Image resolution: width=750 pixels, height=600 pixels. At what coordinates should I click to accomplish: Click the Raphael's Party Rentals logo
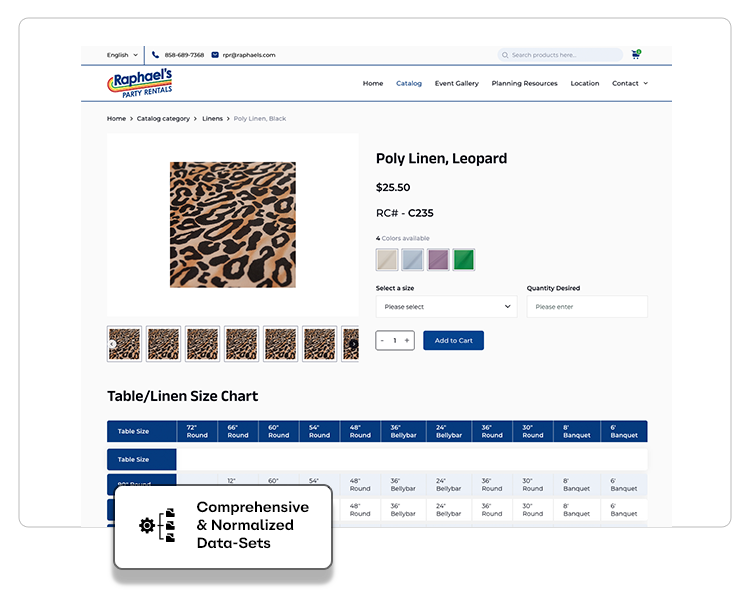140,83
